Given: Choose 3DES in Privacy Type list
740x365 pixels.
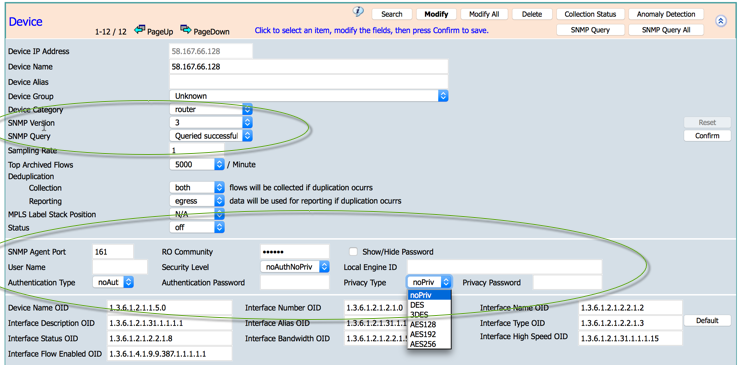Looking at the screenshot, I should point(429,314).
